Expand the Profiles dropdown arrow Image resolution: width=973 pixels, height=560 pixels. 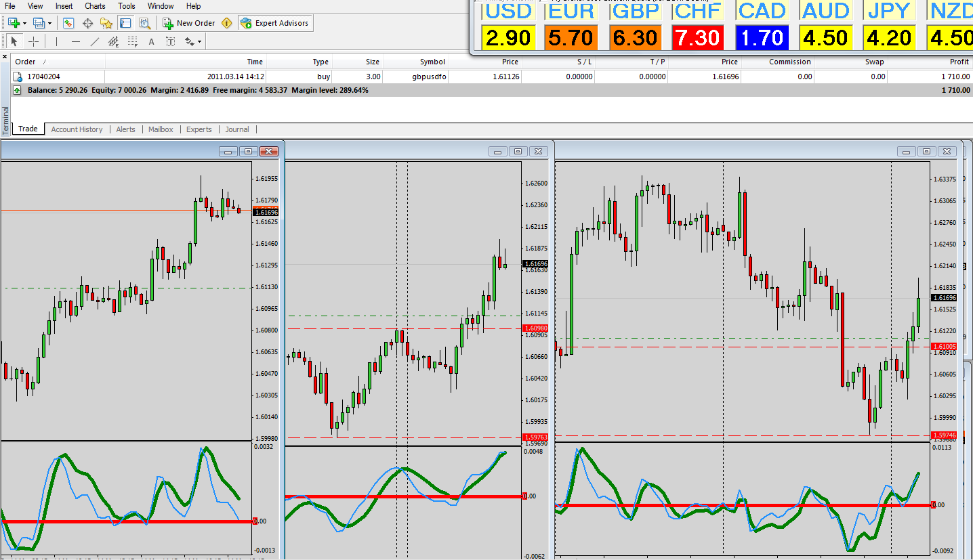coord(50,23)
